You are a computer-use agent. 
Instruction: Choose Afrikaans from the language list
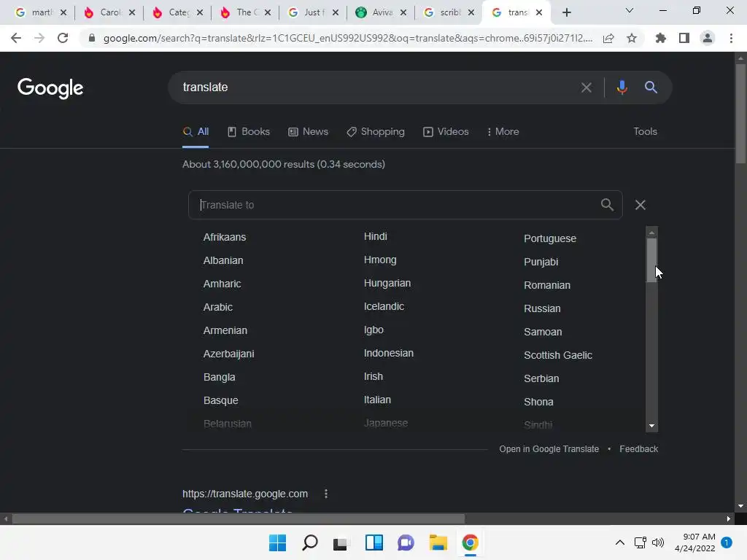click(x=225, y=237)
